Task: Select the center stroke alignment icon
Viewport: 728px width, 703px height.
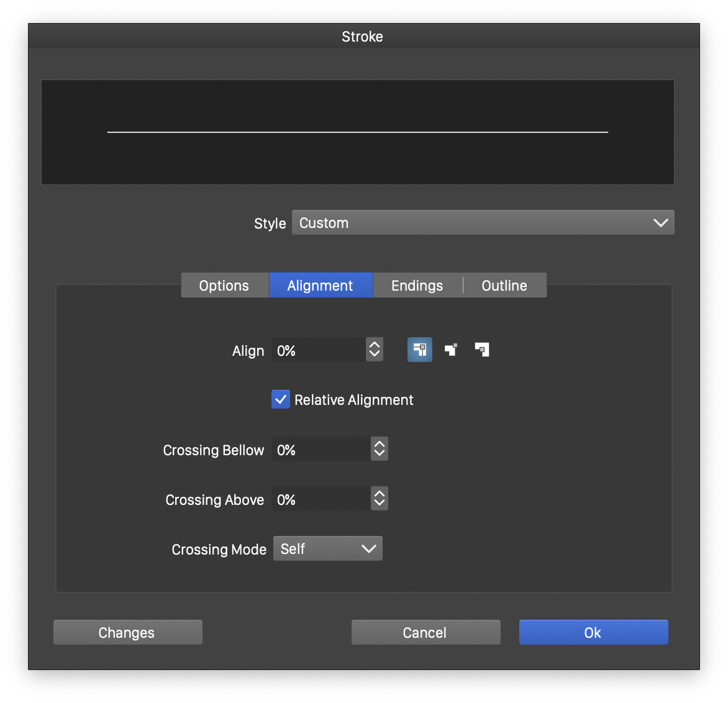Action: (420, 350)
